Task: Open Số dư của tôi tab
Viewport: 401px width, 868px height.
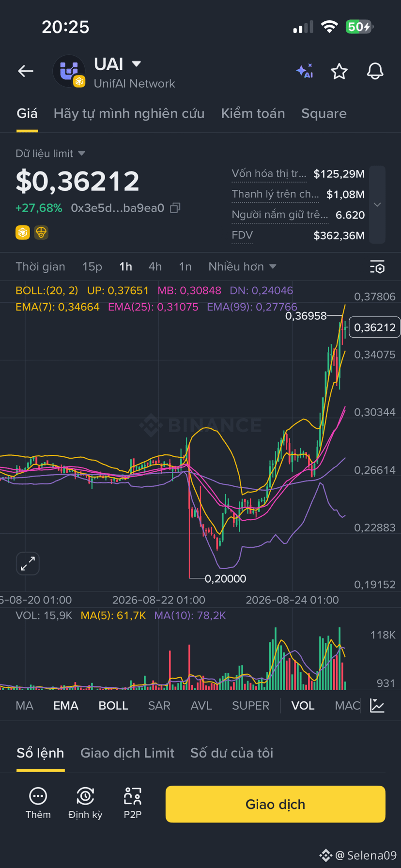Action: tap(231, 753)
